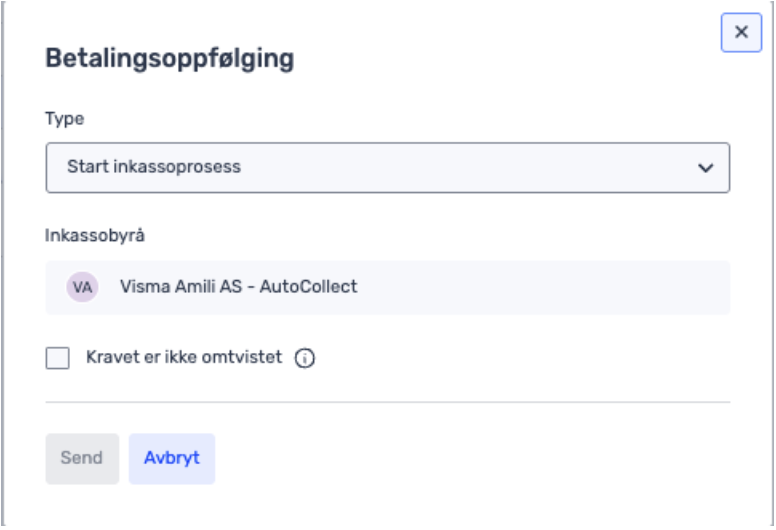The image size is (776, 530).
Task: Click the Betalingsoppfølging heading
Action: pyautogui.click(x=170, y=59)
